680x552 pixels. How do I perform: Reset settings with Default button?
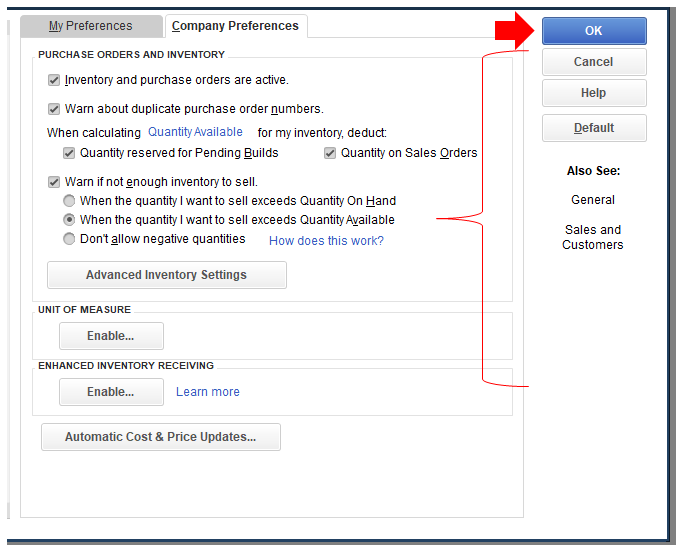[x=594, y=128]
